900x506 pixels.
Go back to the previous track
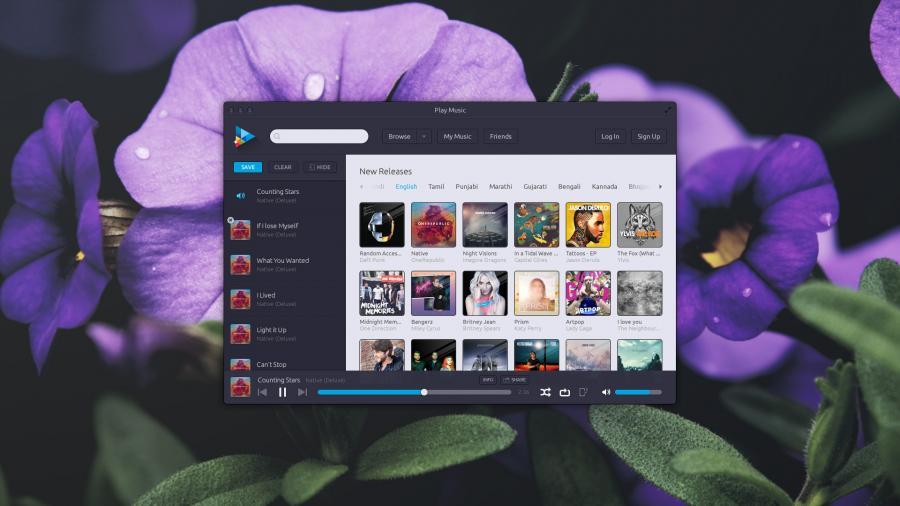point(262,393)
